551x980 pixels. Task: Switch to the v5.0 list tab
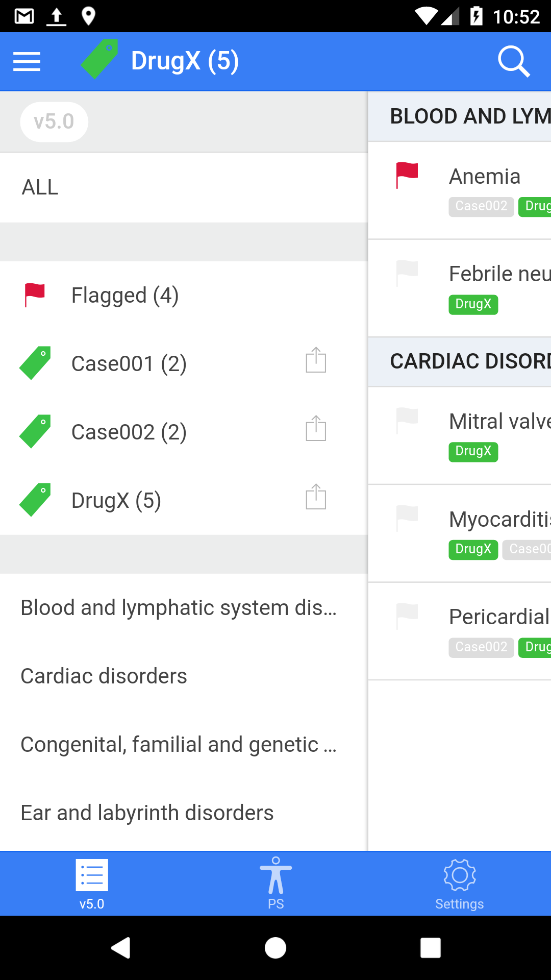(x=92, y=883)
